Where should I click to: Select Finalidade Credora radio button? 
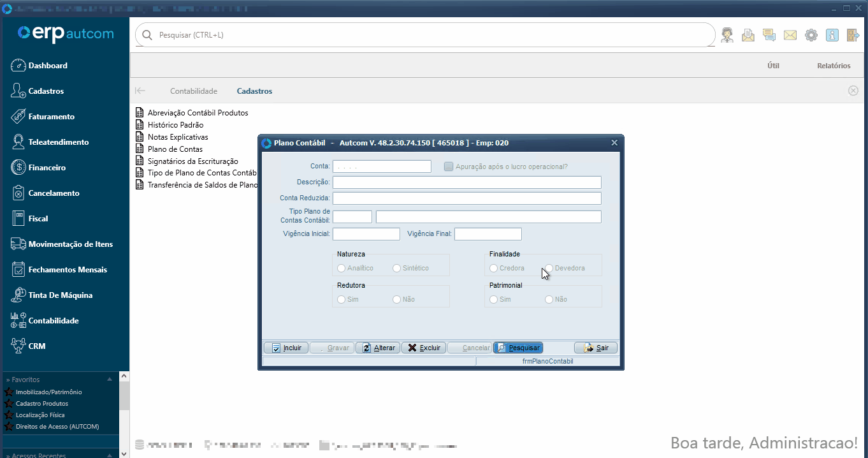click(494, 268)
